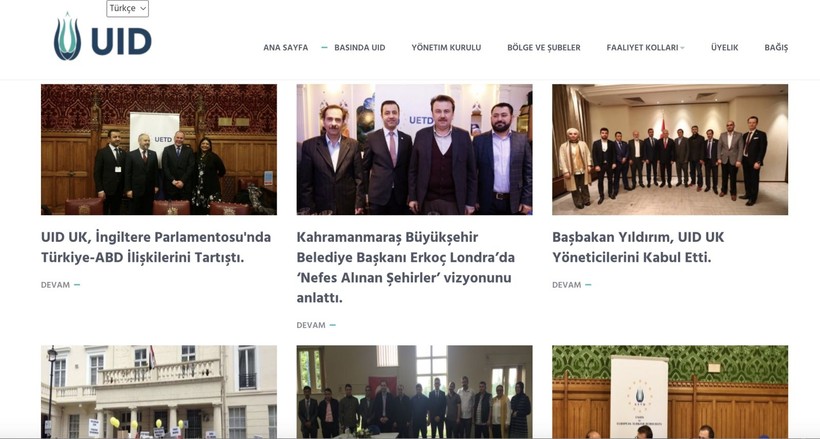Screen dimensions: 820x439
Task: Click Devam under Başbakan Yıldırım article
Action: [572, 285]
